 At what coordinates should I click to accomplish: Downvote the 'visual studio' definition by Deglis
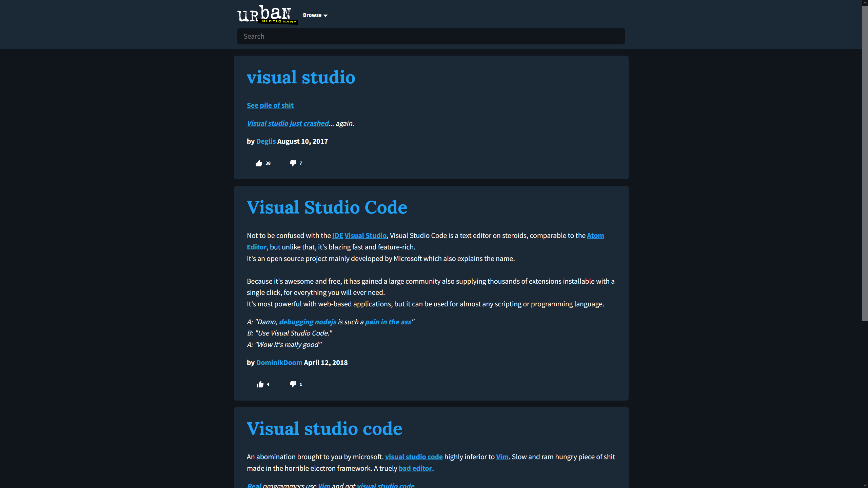click(x=293, y=163)
